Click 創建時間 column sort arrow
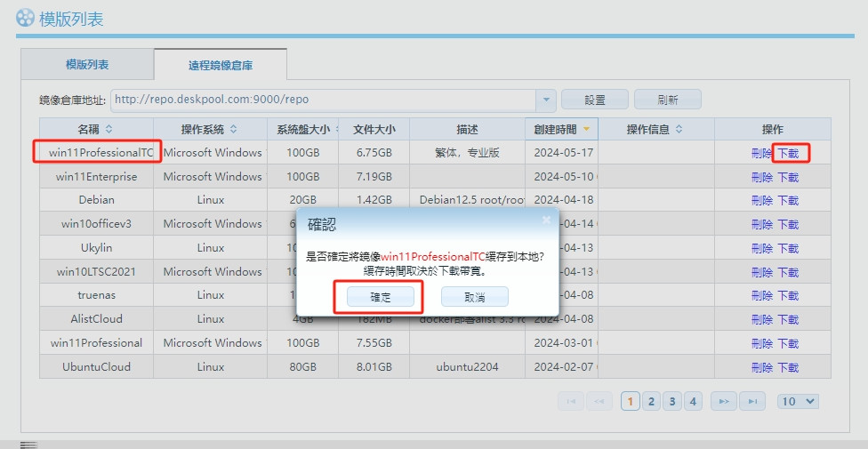This screenshot has height=449, width=868. click(586, 130)
